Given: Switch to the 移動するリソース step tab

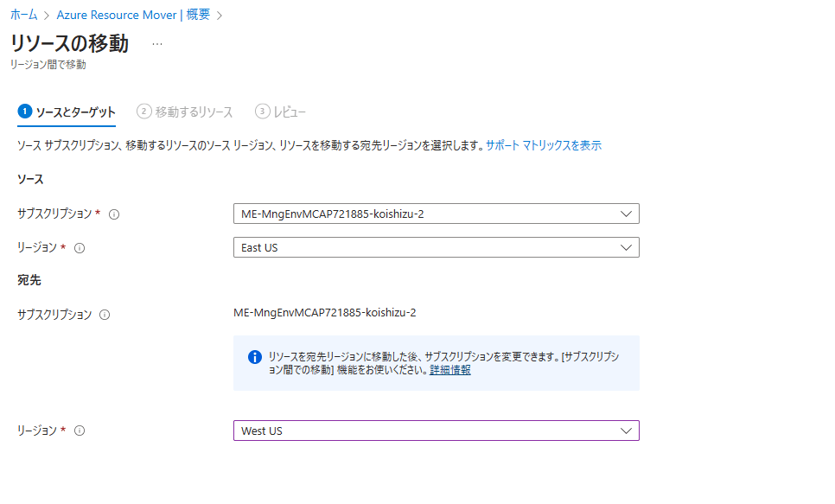Looking at the screenshot, I should point(185,112).
